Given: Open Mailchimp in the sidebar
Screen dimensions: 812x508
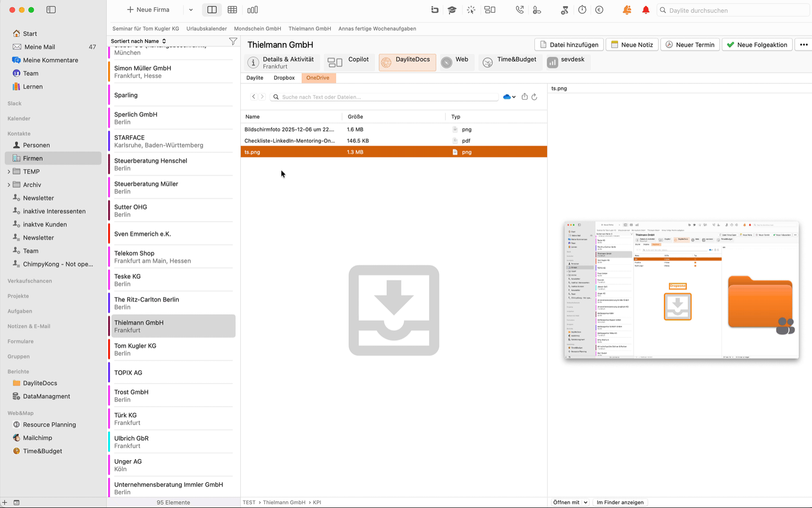Looking at the screenshot, I should (37, 438).
